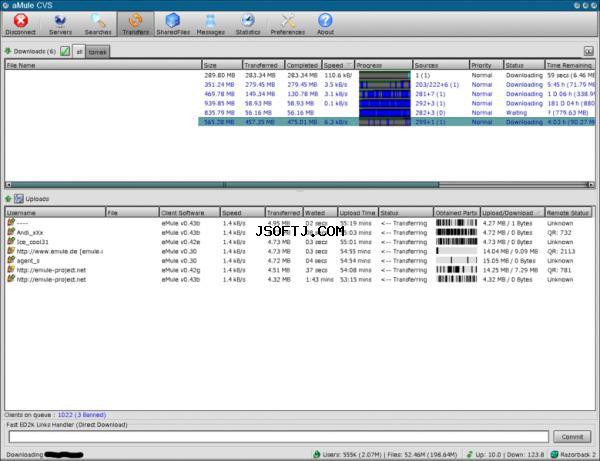Click the obtained parts bar for agent_s

pyautogui.click(x=457, y=260)
